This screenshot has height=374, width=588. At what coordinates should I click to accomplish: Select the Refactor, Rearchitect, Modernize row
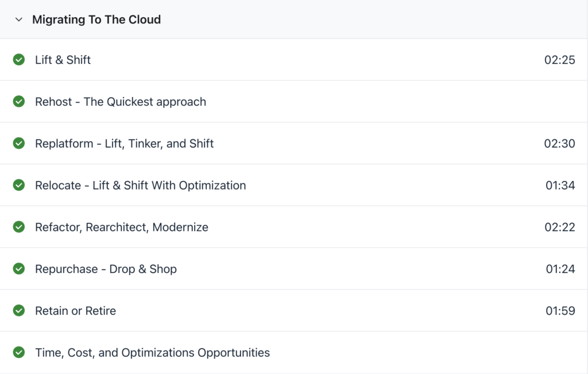[x=121, y=227]
